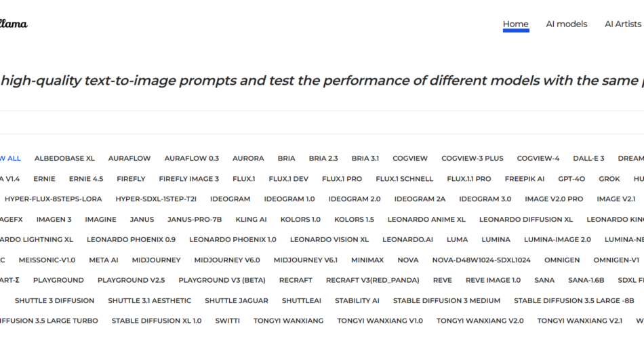
Task: Open the AI Artists menu item
Action: 622,24
